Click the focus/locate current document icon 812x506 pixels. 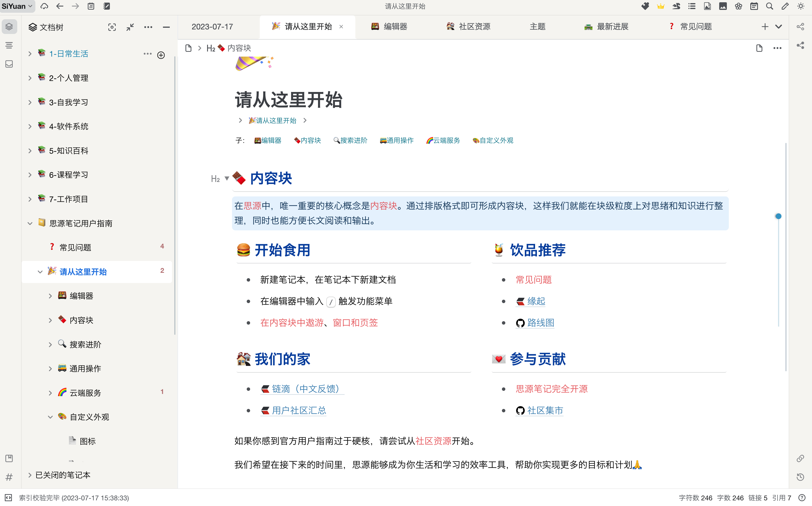[112, 27]
